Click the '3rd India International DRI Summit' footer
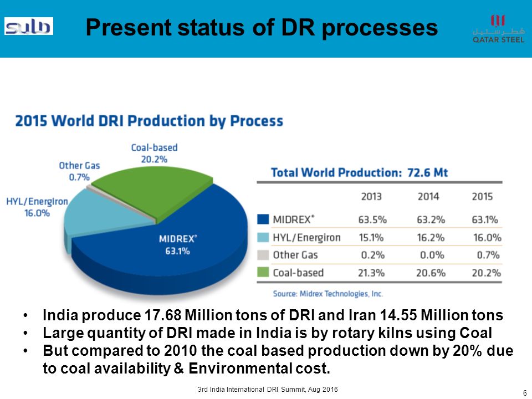 pyautogui.click(x=268, y=390)
